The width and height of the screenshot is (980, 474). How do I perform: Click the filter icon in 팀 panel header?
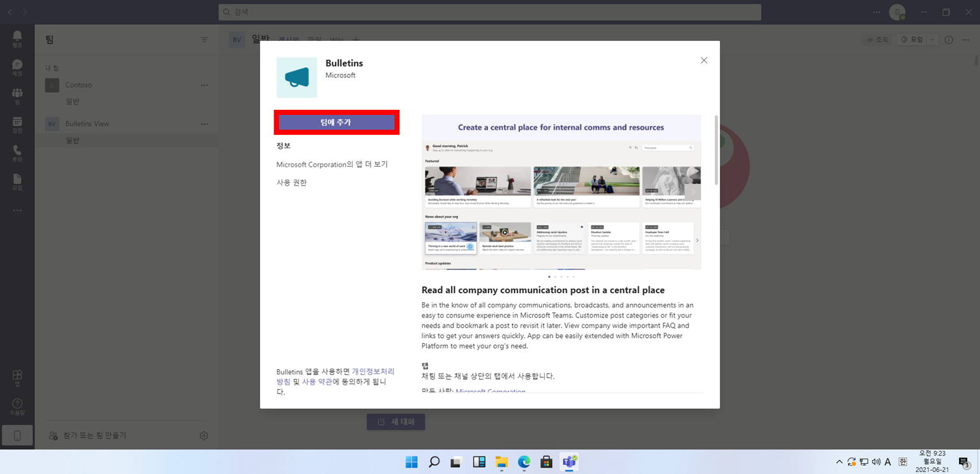tap(204, 40)
